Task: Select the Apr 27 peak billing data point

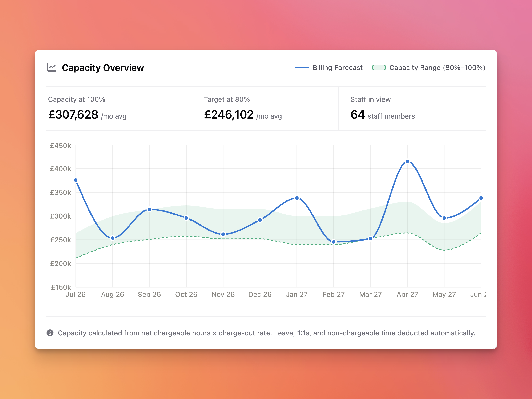Action: pyautogui.click(x=407, y=161)
